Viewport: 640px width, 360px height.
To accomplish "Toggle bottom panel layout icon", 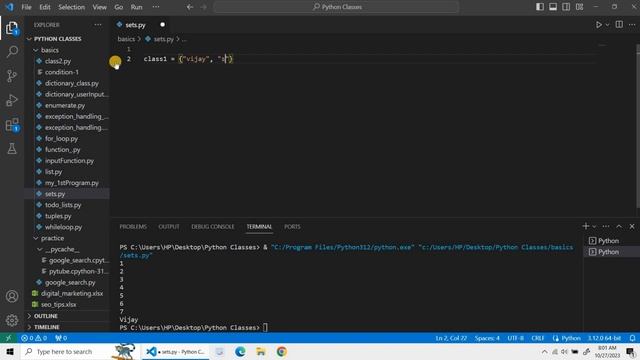I will 553,7.
